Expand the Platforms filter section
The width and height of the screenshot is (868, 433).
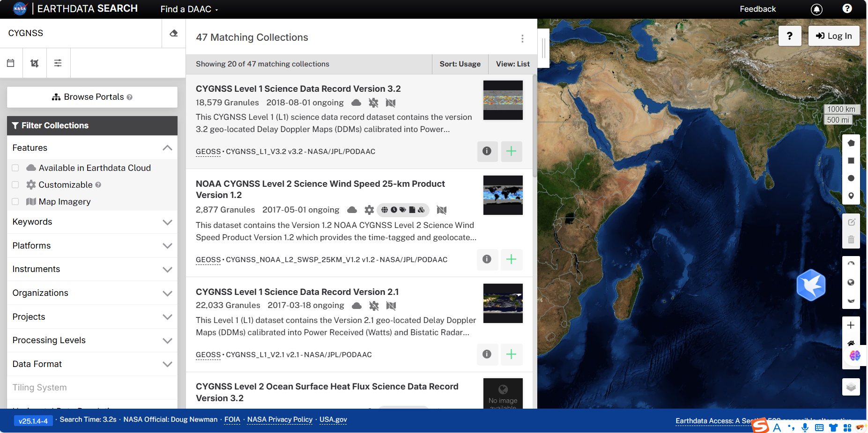[92, 246]
